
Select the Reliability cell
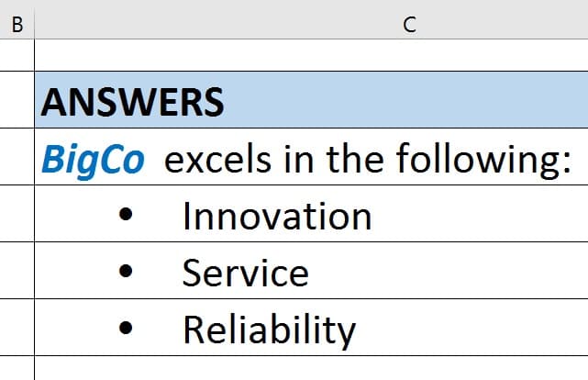311,327
